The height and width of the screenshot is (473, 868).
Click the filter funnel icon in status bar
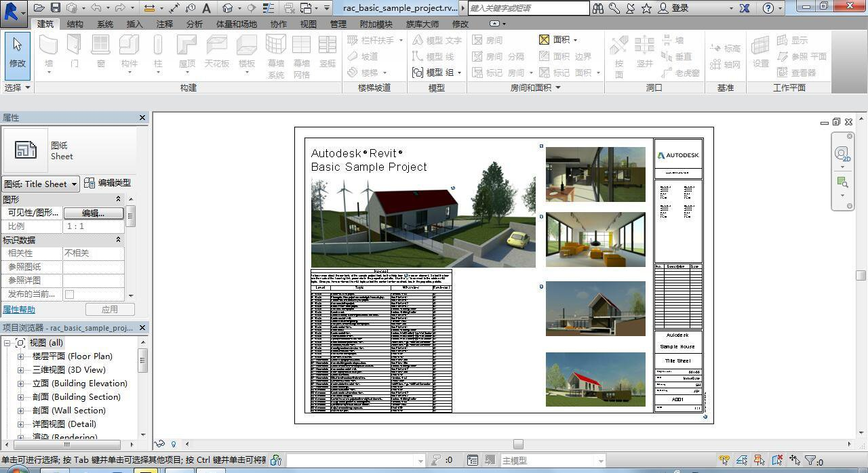[810, 461]
